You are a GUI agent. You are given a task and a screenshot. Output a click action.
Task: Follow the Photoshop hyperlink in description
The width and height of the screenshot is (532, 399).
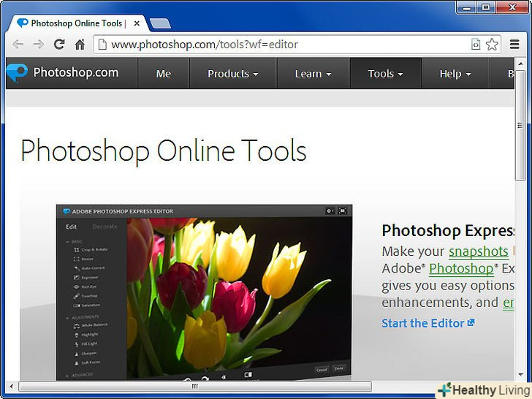point(461,268)
